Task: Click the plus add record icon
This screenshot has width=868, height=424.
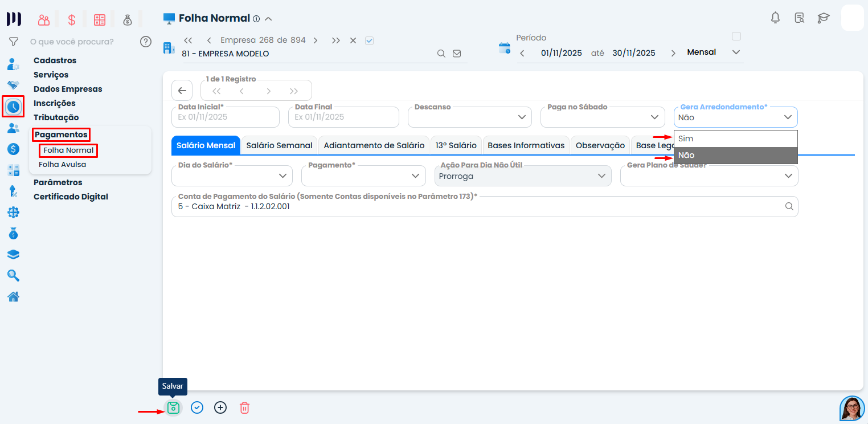Action: pos(220,407)
